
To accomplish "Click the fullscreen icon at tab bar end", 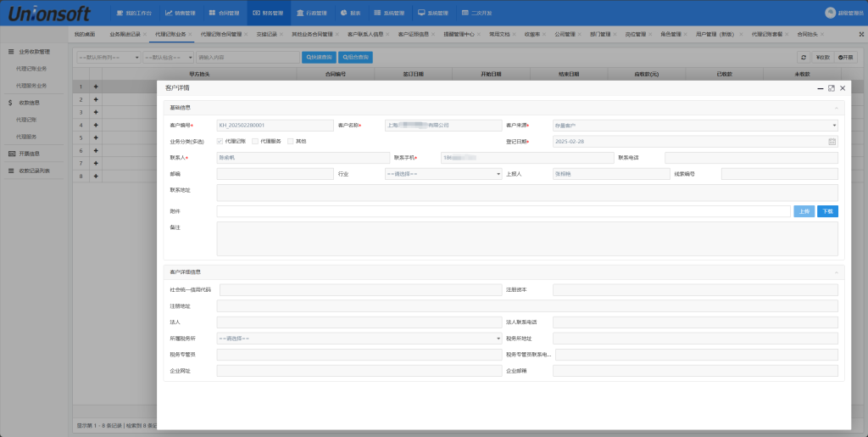I will [x=861, y=34].
